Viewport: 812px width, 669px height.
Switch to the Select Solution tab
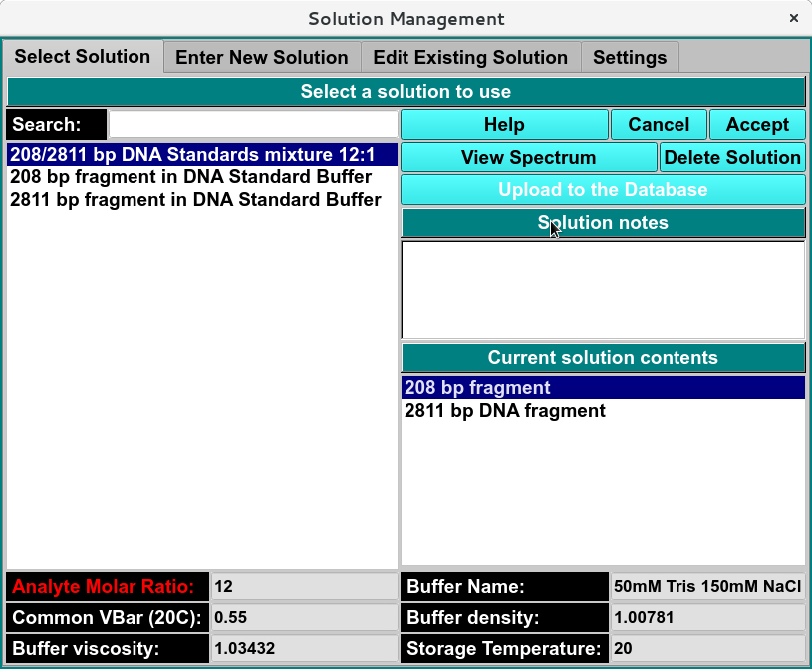point(82,57)
